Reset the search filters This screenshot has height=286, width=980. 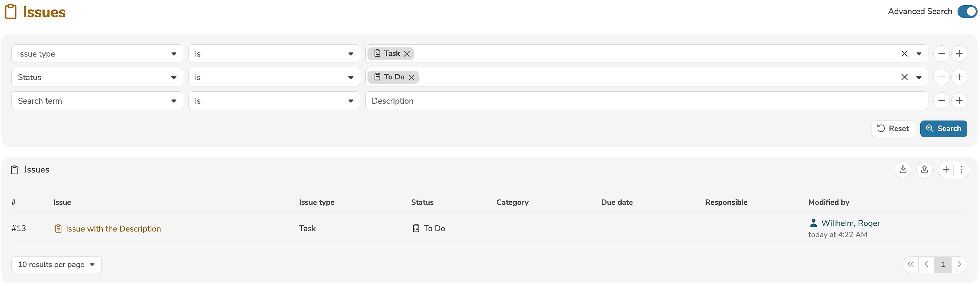pos(893,129)
